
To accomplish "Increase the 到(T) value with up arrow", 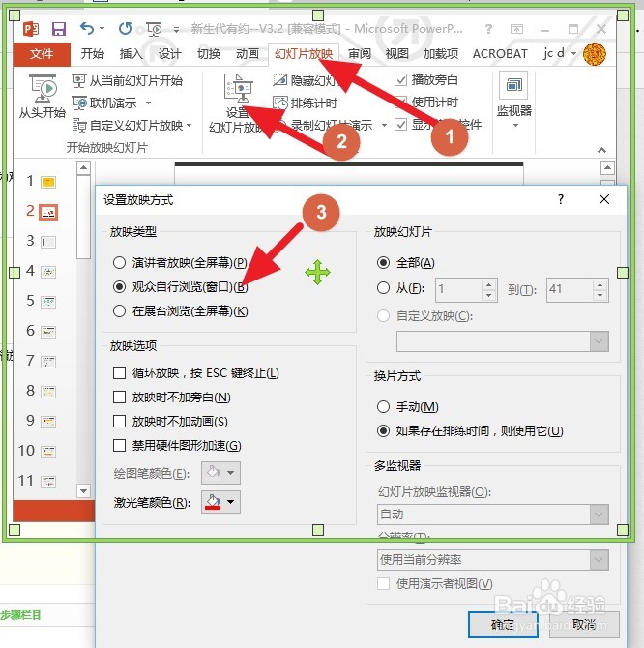I will pyautogui.click(x=600, y=284).
